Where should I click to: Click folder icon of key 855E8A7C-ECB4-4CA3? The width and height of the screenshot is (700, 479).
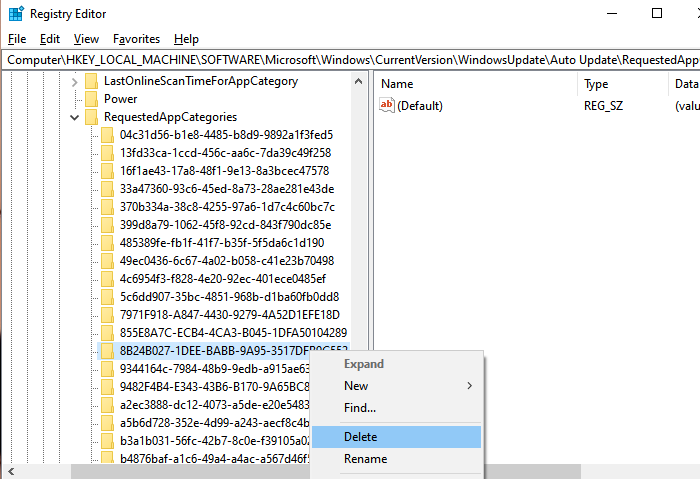tap(107, 333)
